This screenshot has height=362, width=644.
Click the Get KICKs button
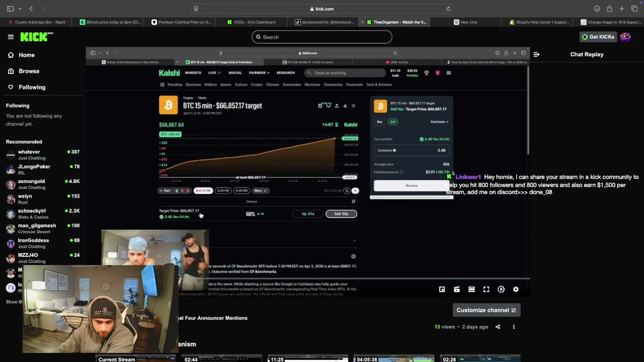[x=598, y=37]
